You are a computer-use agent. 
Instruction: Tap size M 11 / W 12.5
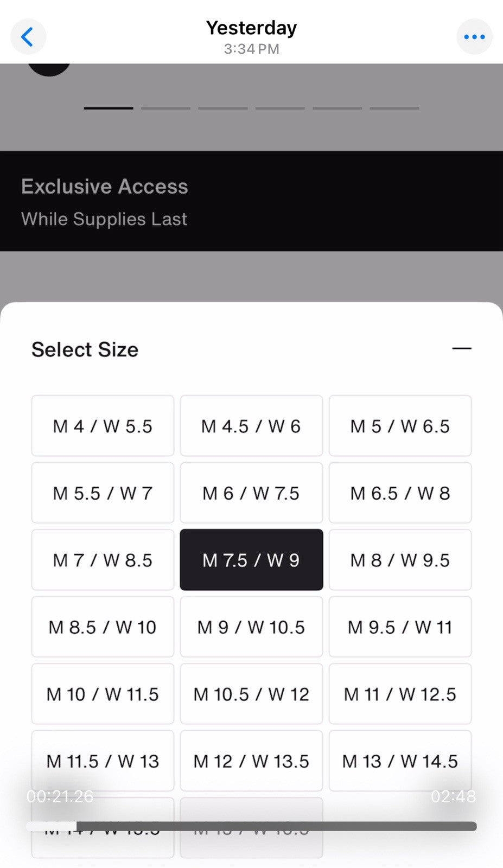[400, 694]
